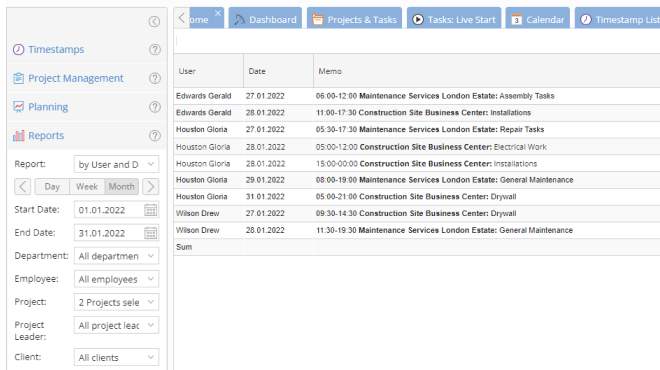This screenshot has width=660, height=370.
Task: Select Edwards Gerald 28.01.2022 row
Action: pos(417,113)
